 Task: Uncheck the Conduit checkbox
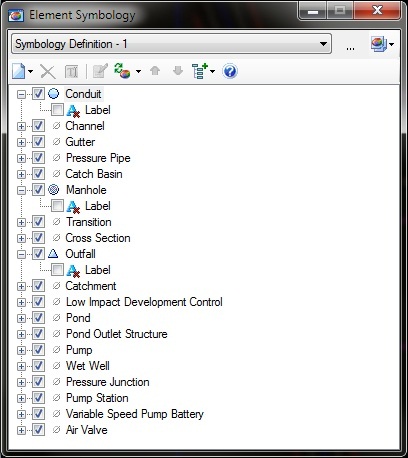[38, 94]
